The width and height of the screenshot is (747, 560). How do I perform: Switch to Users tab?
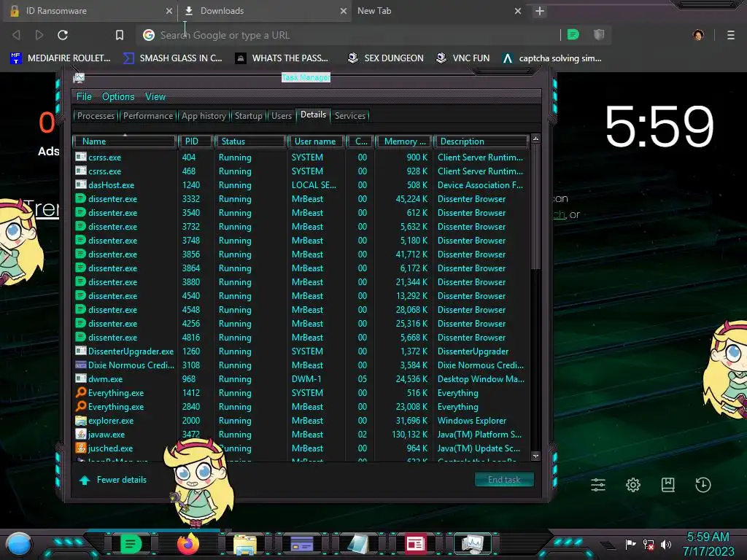[282, 116]
